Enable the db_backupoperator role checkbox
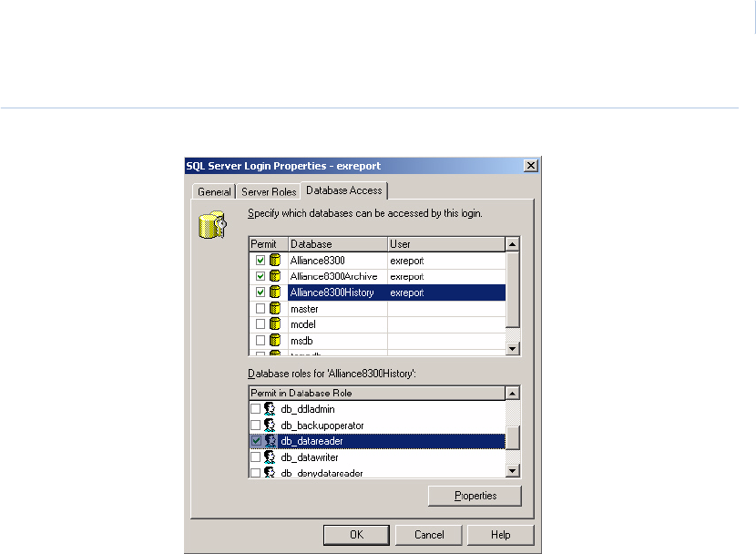 [256, 425]
